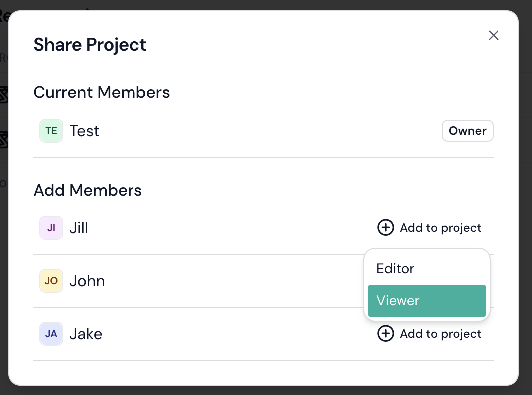The height and width of the screenshot is (395, 532).
Task: Click the Owner badge for Test
Action: 467,131
